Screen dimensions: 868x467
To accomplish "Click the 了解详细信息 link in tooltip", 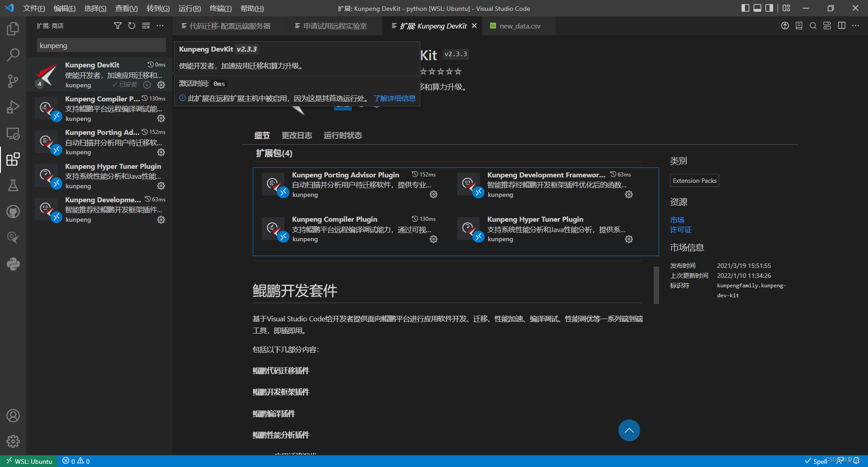I will (394, 98).
